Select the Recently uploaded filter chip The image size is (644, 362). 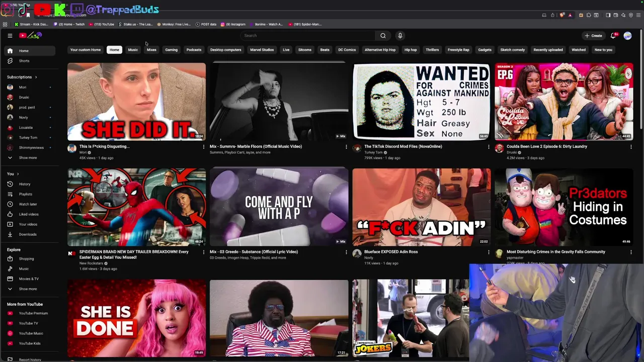548,50
